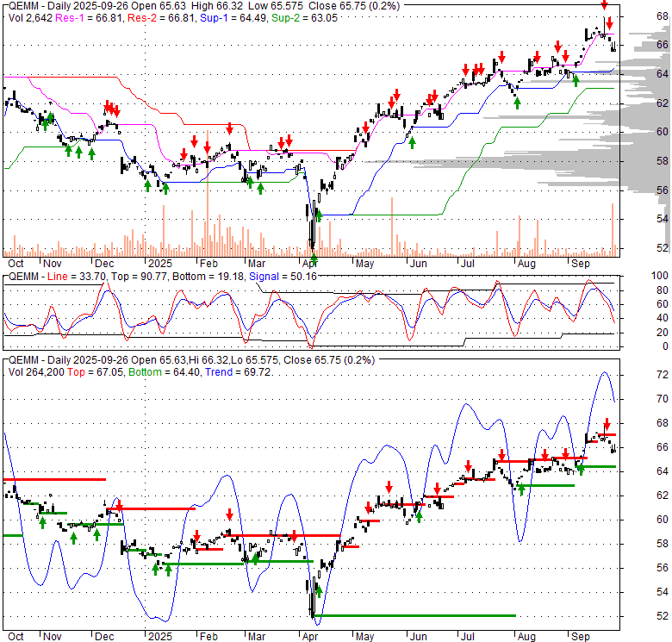Click Trend = 69.72 in bottom chart

pyautogui.click(x=238, y=372)
